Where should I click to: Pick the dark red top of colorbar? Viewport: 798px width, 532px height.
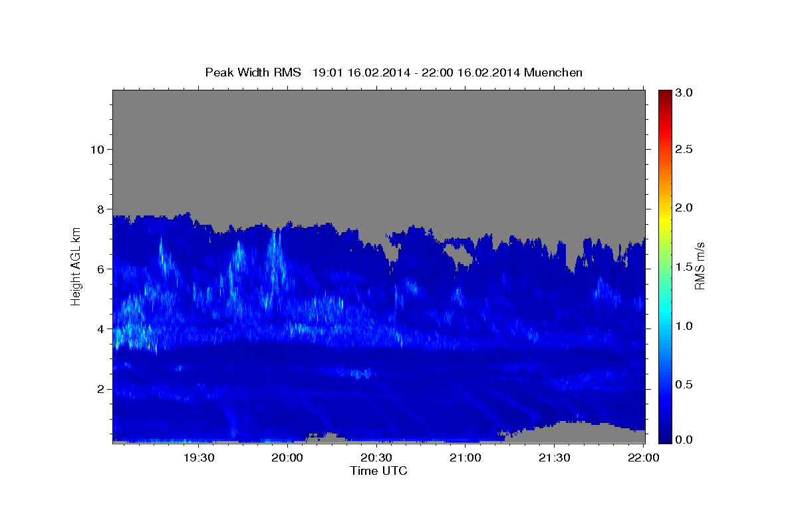664,96
